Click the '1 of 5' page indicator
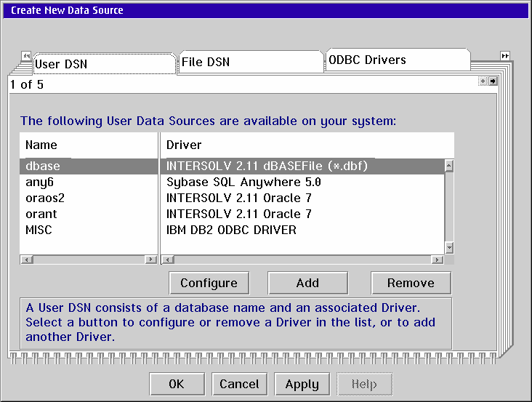The width and height of the screenshot is (532, 402). coord(27,84)
